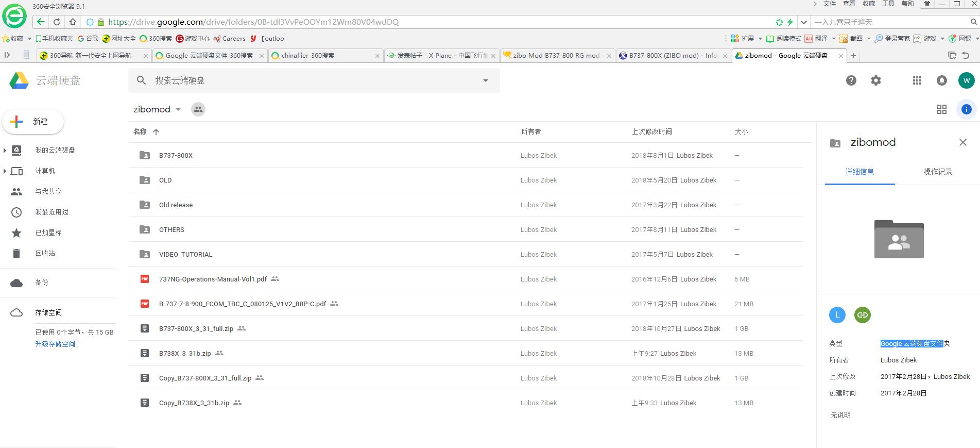Click the browser back arrow

[x=41, y=22]
